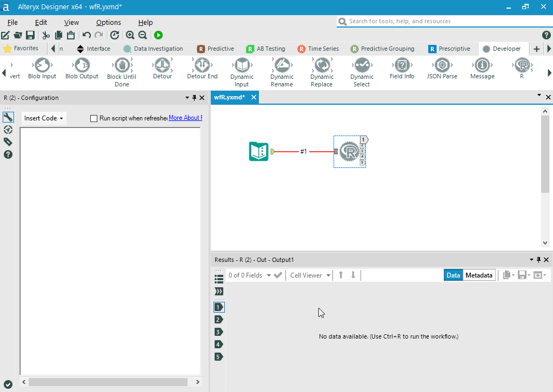Open Results panel options dropdown arrow

(531, 260)
